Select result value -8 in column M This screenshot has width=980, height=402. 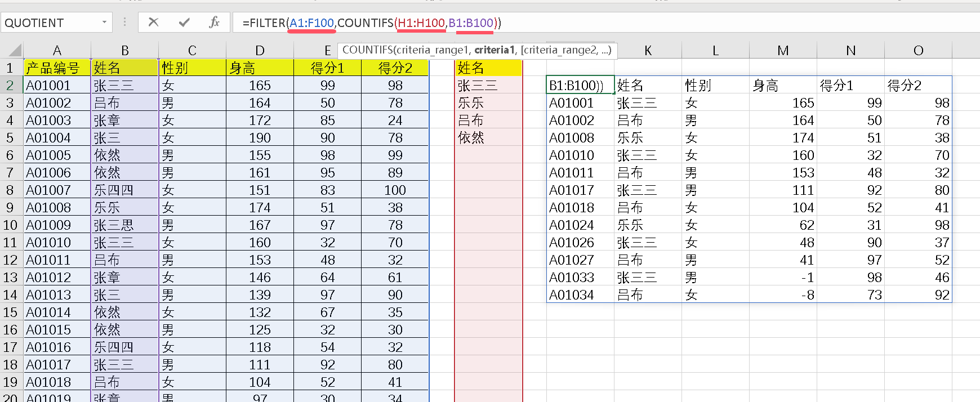click(783, 294)
